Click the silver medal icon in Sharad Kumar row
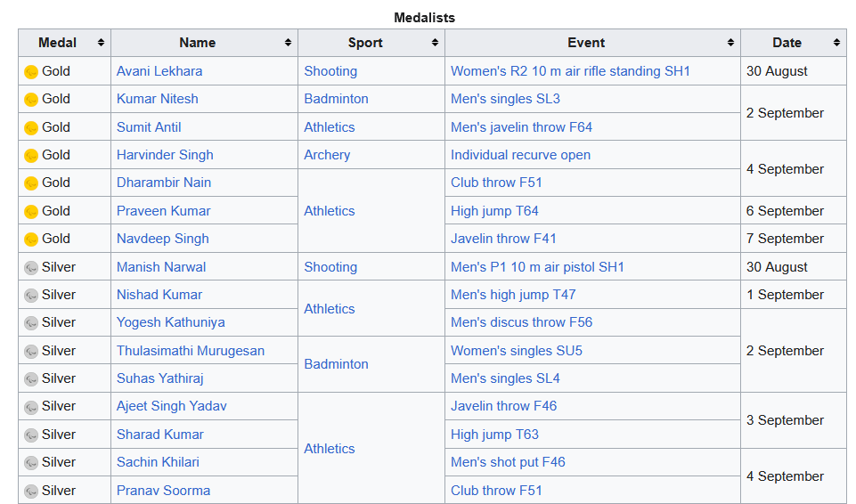 (31, 435)
